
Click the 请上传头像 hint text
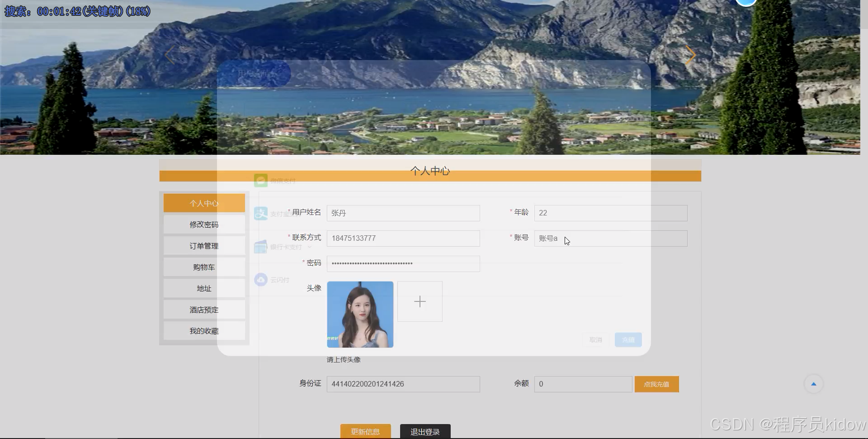[344, 360]
